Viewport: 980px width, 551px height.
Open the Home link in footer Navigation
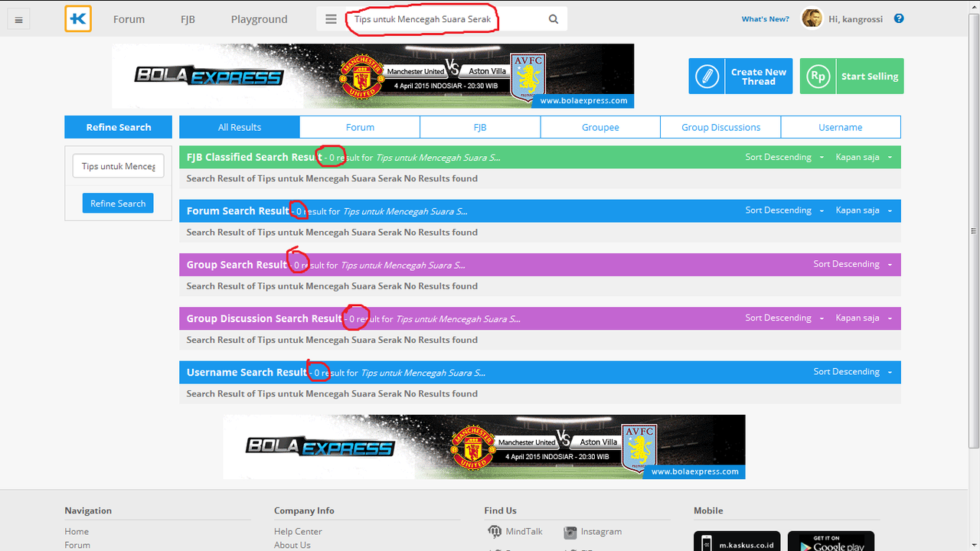[x=77, y=532]
